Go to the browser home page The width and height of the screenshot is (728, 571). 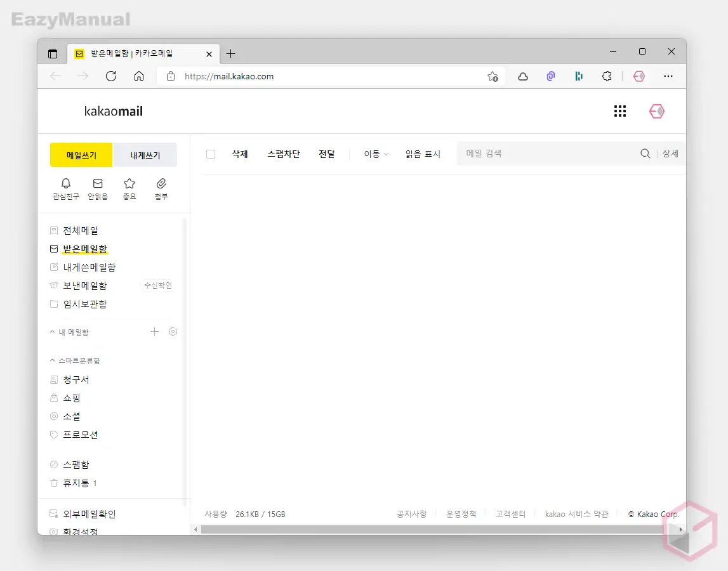click(x=139, y=76)
